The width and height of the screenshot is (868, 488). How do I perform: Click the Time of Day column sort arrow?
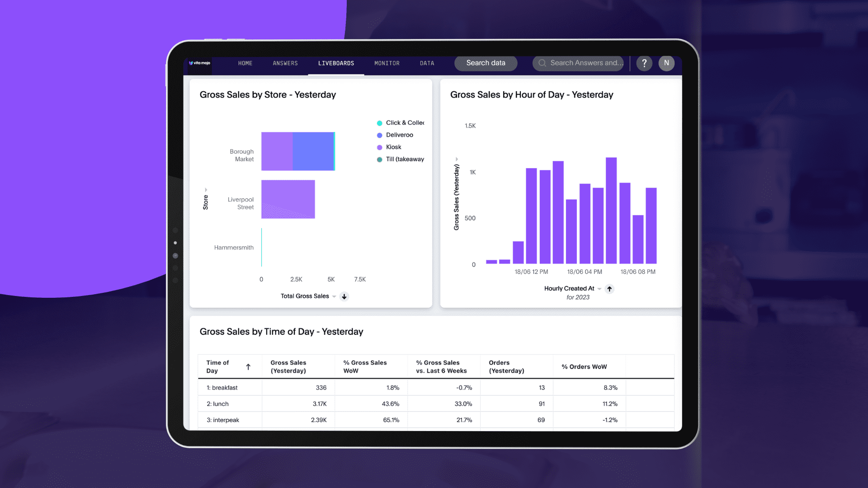(x=248, y=367)
